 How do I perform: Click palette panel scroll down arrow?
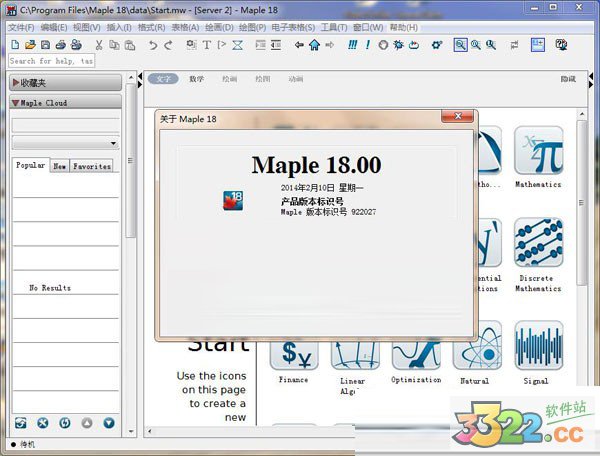131,432
